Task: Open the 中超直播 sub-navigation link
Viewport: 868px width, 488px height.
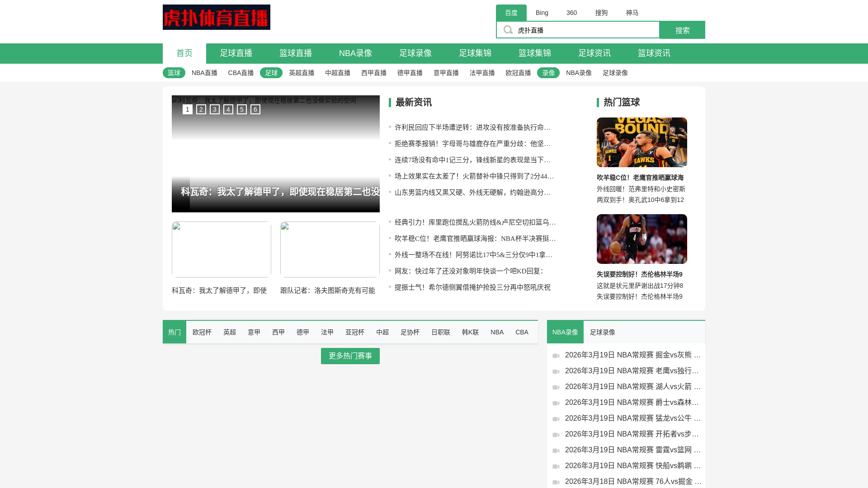Action: [338, 73]
